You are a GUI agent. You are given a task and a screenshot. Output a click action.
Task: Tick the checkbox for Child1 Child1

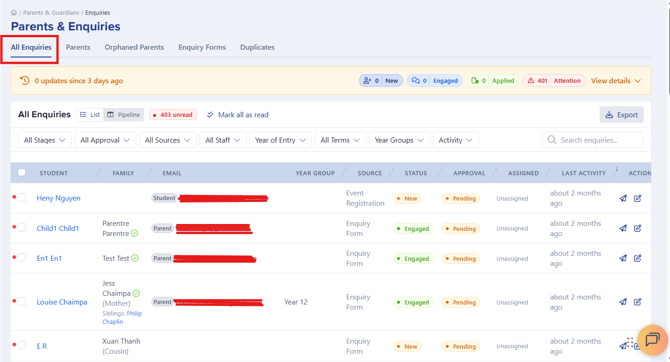22,227
